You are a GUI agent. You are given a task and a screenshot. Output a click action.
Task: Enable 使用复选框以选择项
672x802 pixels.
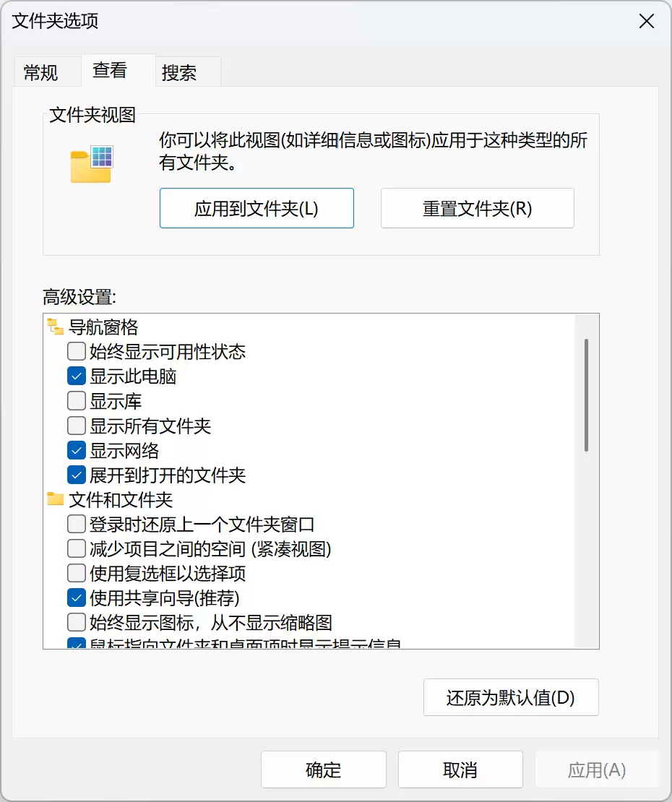click(75, 572)
